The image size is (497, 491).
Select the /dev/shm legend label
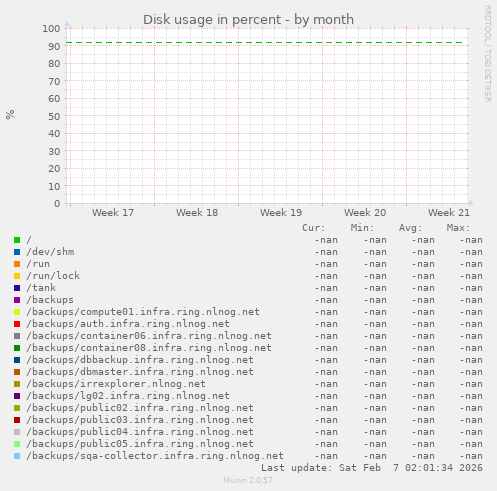tap(50, 252)
